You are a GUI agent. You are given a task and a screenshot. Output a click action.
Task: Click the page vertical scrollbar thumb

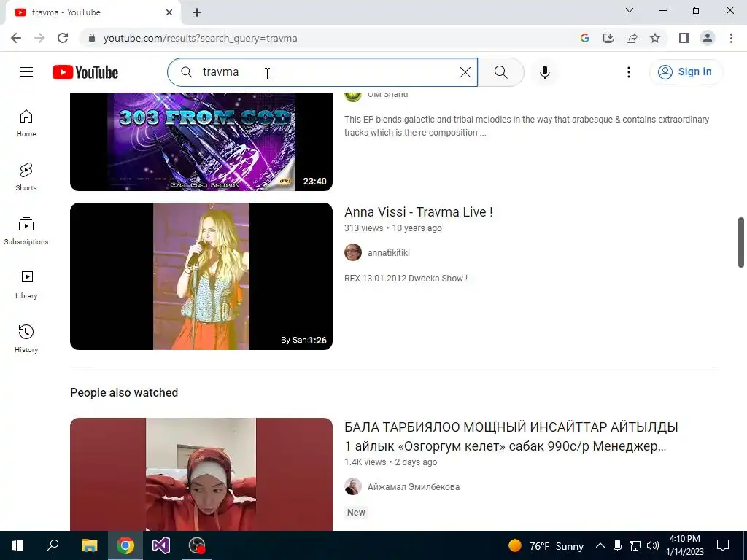[741, 242]
